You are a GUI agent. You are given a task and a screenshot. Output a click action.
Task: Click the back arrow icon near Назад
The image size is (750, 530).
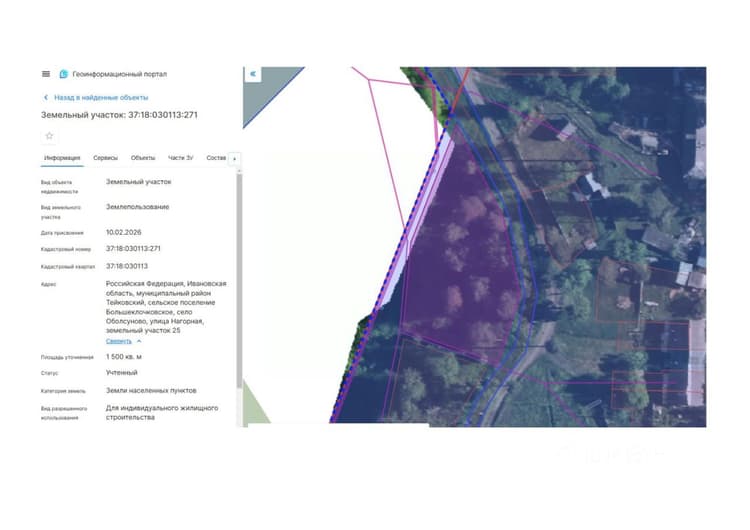46,98
